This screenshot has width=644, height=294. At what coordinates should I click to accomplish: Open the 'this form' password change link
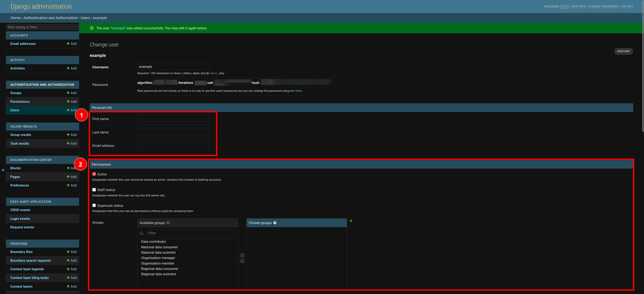[296, 91]
